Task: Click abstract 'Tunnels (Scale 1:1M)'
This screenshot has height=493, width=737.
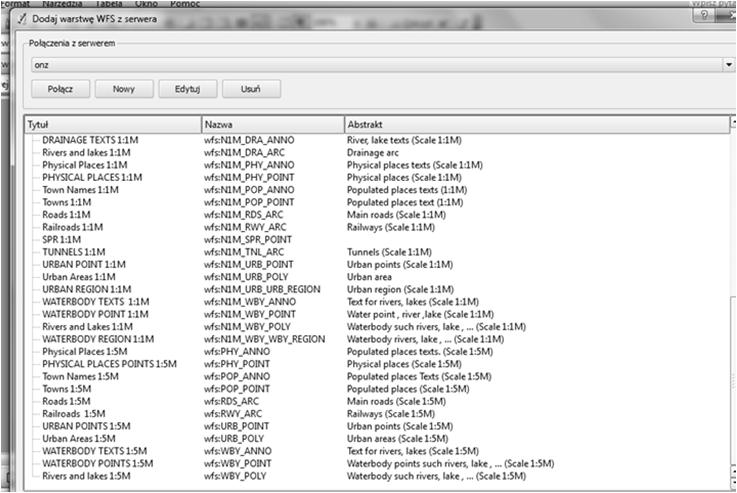Action: click(389, 252)
